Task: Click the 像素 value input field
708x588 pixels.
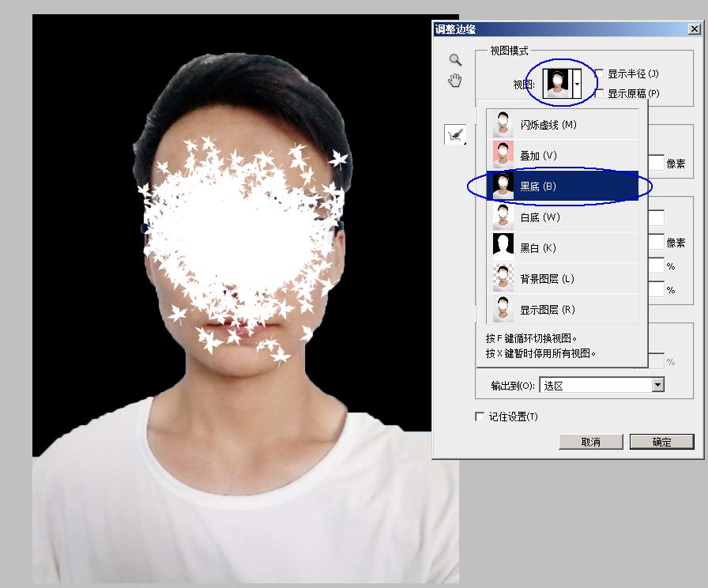Action: 657,163
